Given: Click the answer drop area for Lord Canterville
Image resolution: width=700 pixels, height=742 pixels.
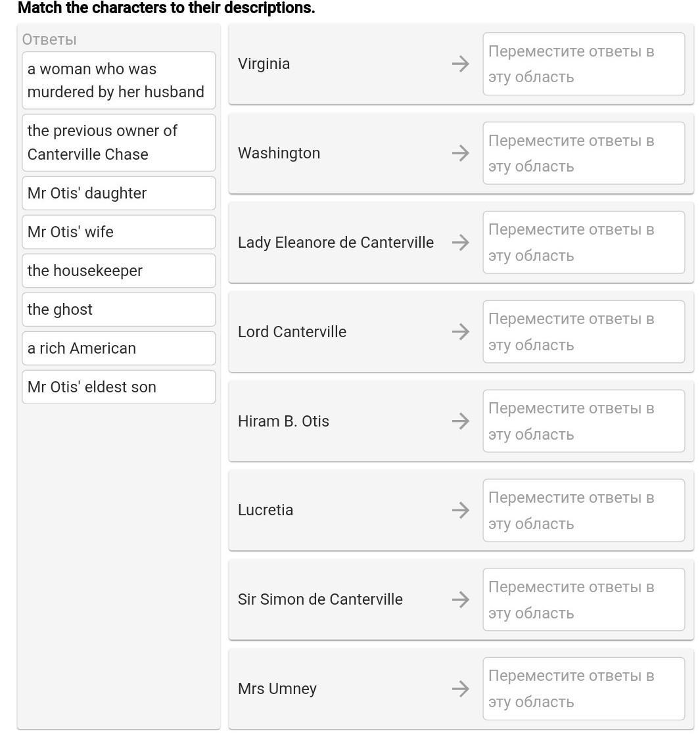Looking at the screenshot, I should (x=584, y=332).
